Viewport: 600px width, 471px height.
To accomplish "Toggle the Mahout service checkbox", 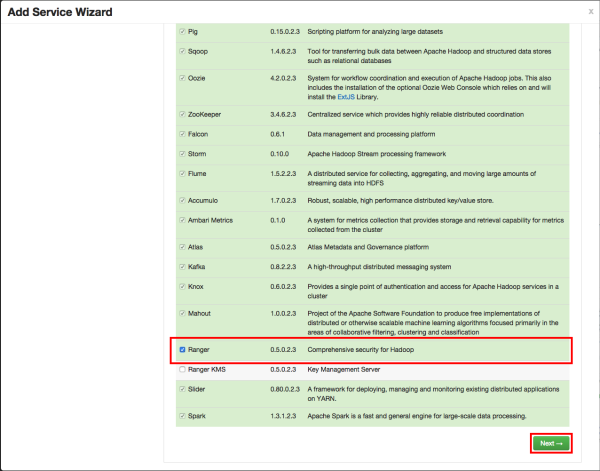I will tap(182, 313).
